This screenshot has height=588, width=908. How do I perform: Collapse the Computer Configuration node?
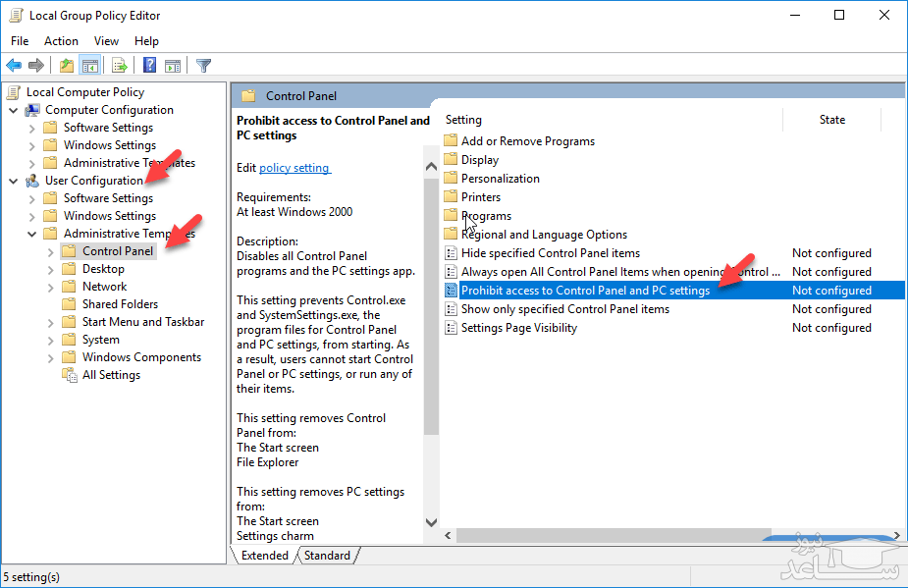14,110
